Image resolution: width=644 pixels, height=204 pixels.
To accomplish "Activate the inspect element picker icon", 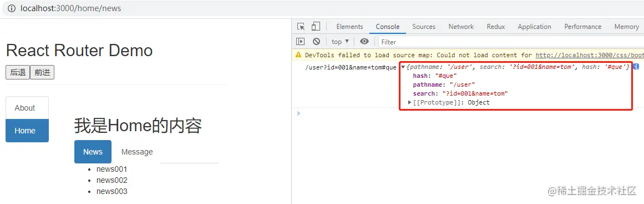I will pyautogui.click(x=301, y=27).
